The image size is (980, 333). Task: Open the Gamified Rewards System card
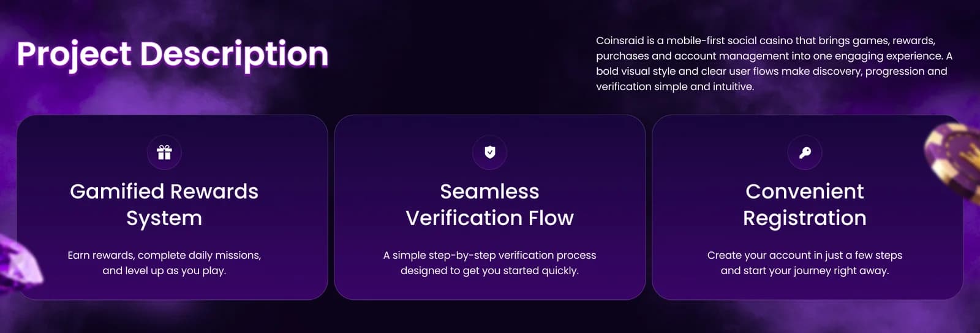172,207
